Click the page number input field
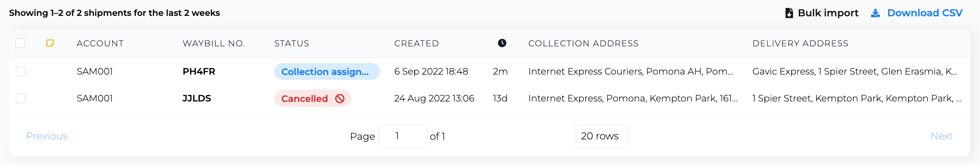 pyautogui.click(x=402, y=136)
